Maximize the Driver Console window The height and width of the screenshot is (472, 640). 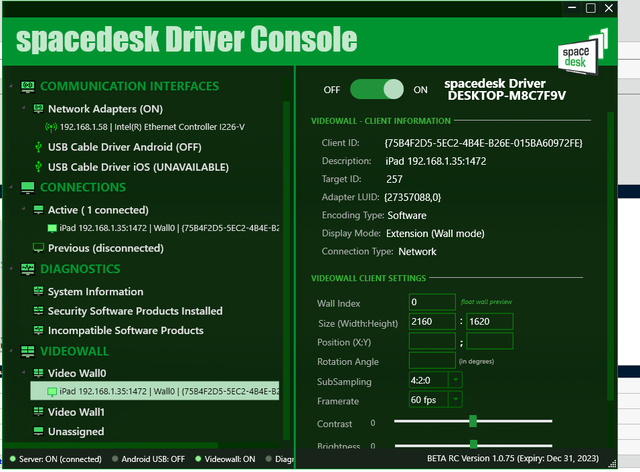pos(591,8)
